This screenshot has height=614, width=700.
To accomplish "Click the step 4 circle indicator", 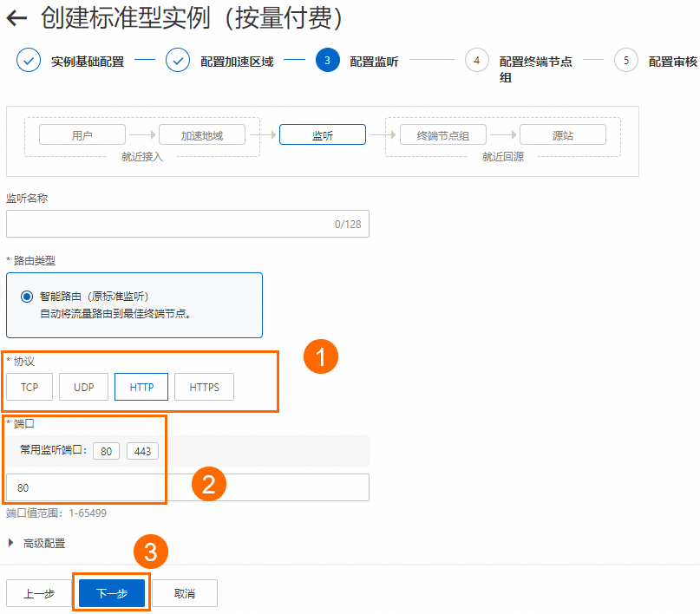I will point(476,61).
